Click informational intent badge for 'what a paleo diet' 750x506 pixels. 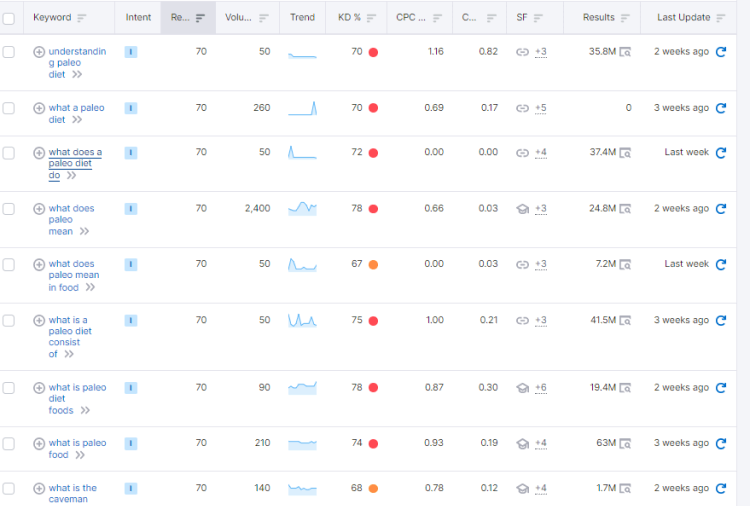click(131, 109)
